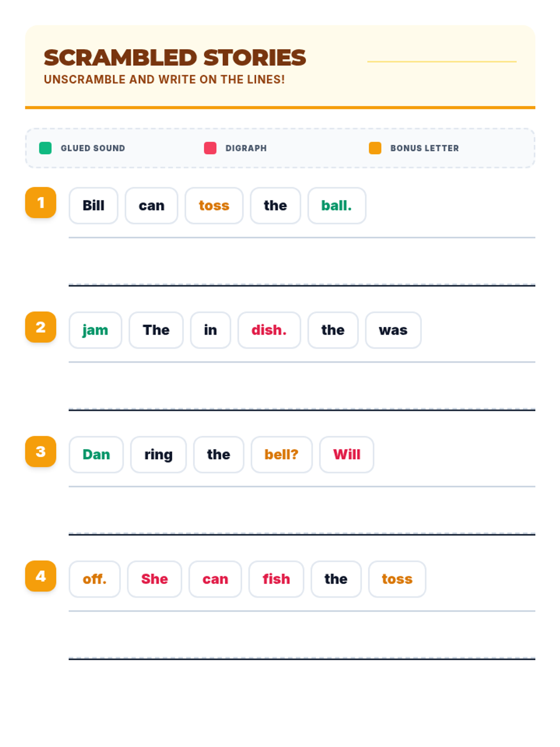The height and width of the screenshot is (747, 560).
Task: Click the word chip 'Bill'
Action: 93,205
